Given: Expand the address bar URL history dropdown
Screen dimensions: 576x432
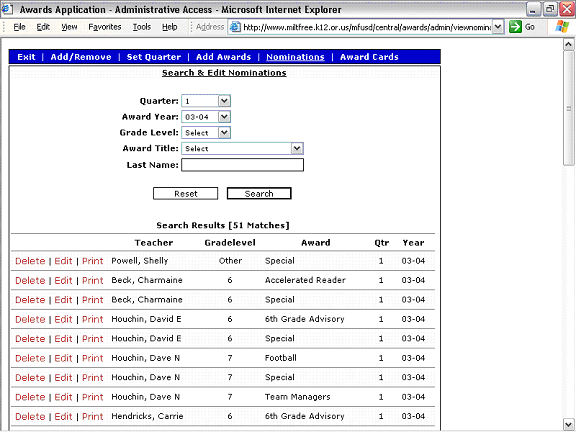Looking at the screenshot, I should 498,27.
